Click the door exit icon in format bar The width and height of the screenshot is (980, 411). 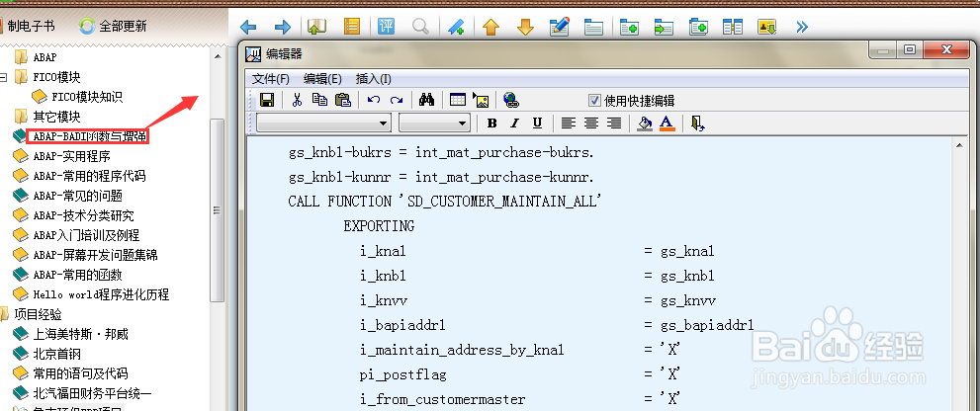697,123
